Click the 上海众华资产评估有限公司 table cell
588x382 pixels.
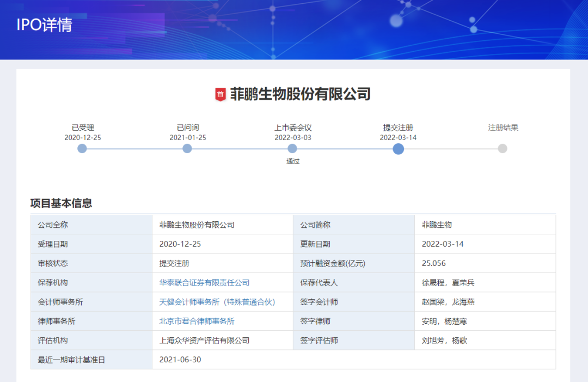204,341
